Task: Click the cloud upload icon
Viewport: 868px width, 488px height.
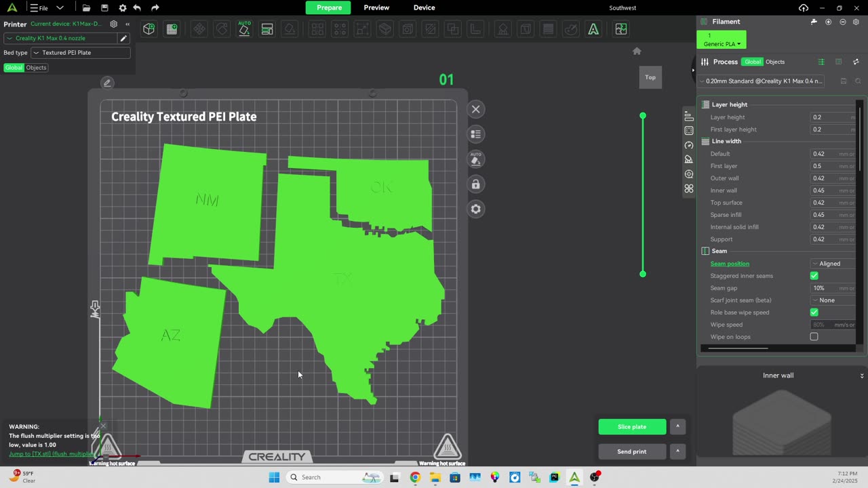Action: click(x=804, y=8)
